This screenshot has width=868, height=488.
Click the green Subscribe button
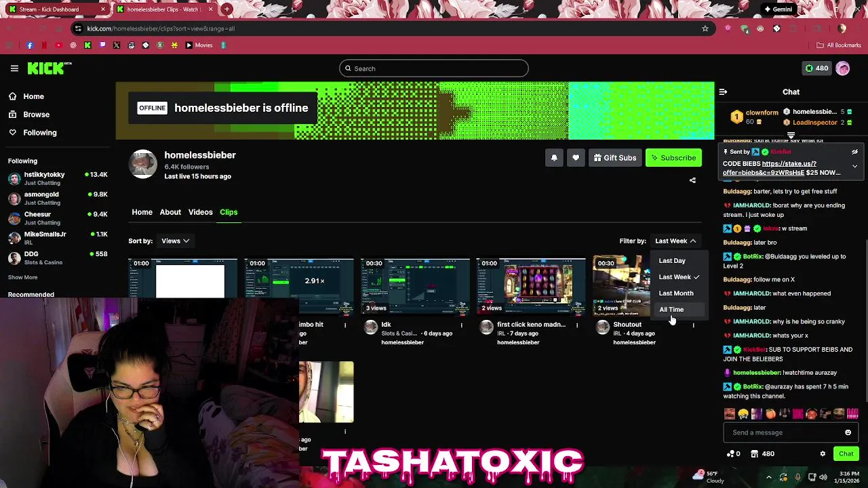click(x=673, y=158)
